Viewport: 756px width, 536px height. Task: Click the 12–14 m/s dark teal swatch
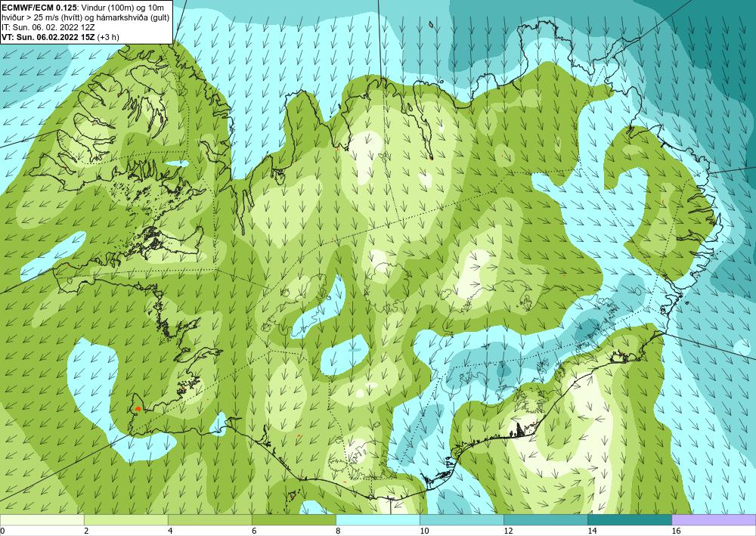point(545,519)
